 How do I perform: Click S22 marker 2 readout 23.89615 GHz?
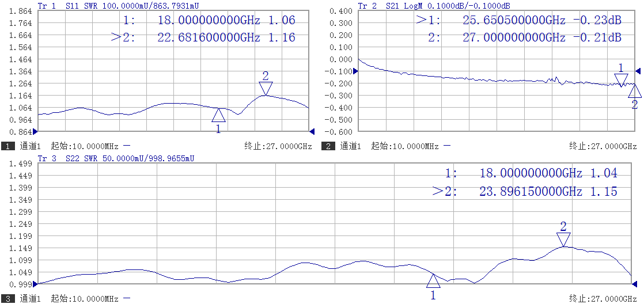(531, 191)
